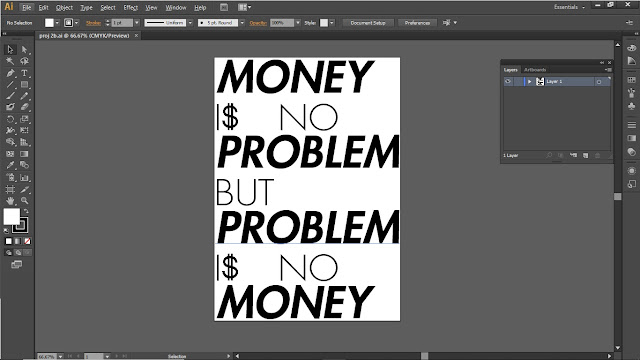The width and height of the screenshot is (640, 360).
Task: Switch to the Artboards tab
Action: coord(535,70)
